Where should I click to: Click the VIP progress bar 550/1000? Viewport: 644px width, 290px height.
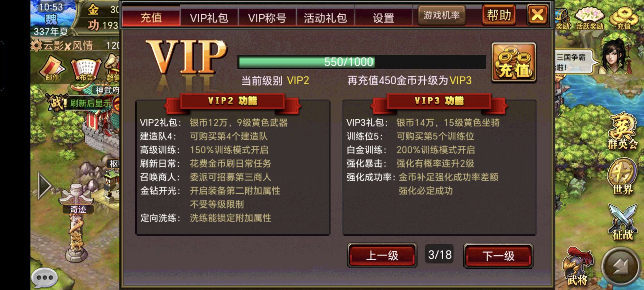pyautogui.click(x=361, y=62)
